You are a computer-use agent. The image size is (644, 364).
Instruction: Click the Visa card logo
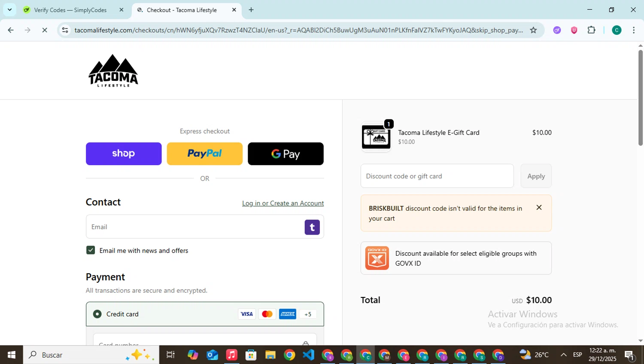[x=246, y=314]
